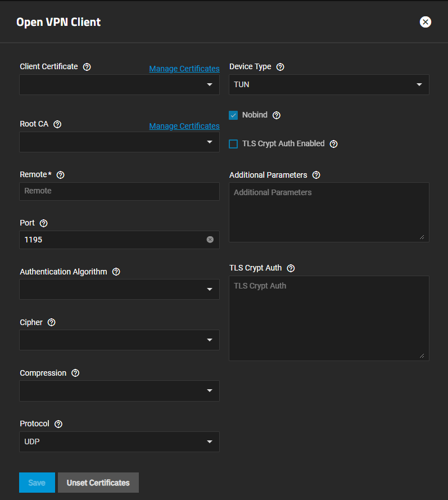Show help for Protocol setting
The height and width of the screenshot is (500, 448).
pos(58,424)
